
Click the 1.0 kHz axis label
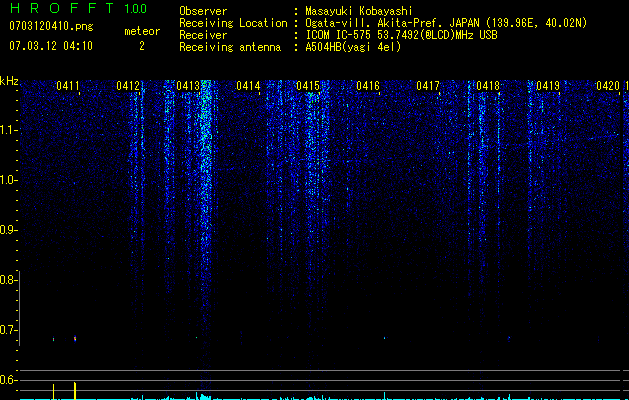pos(8,180)
